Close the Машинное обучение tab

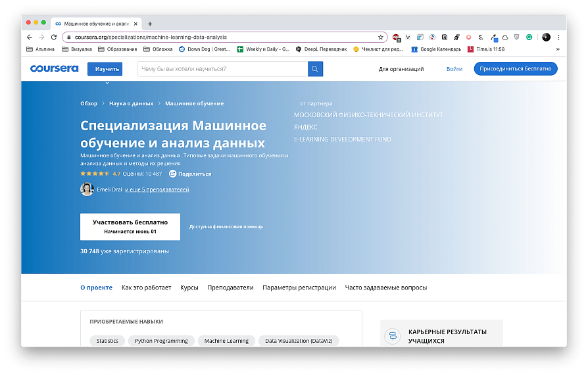click(135, 24)
